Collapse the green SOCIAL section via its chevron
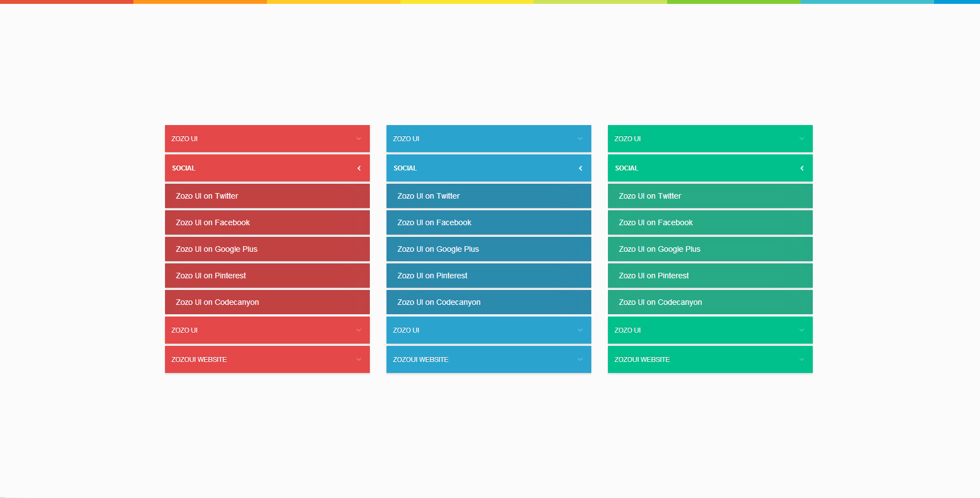The width and height of the screenshot is (980, 498). pos(802,168)
